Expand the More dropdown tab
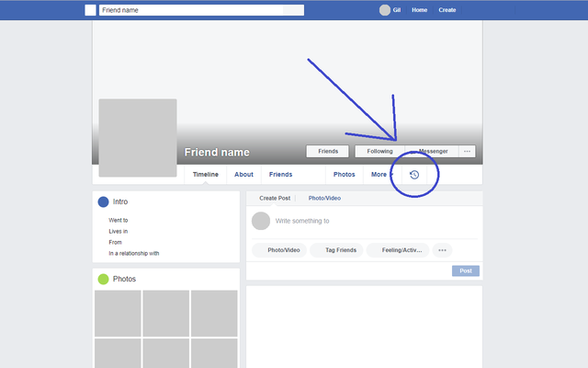Image resolution: width=588 pixels, height=368 pixels. (382, 175)
